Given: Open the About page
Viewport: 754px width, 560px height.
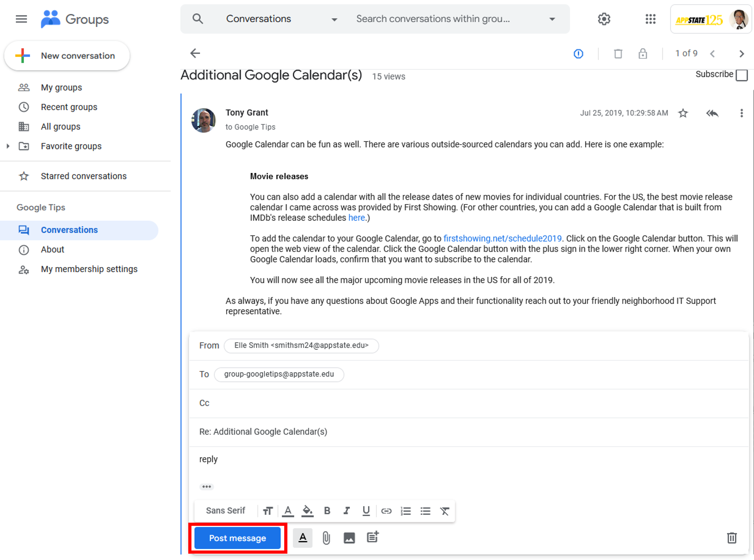Looking at the screenshot, I should tap(52, 250).
